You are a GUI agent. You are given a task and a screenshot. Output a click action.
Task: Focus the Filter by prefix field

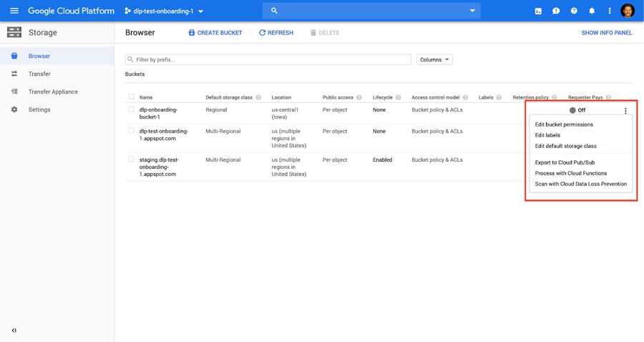[x=268, y=60]
